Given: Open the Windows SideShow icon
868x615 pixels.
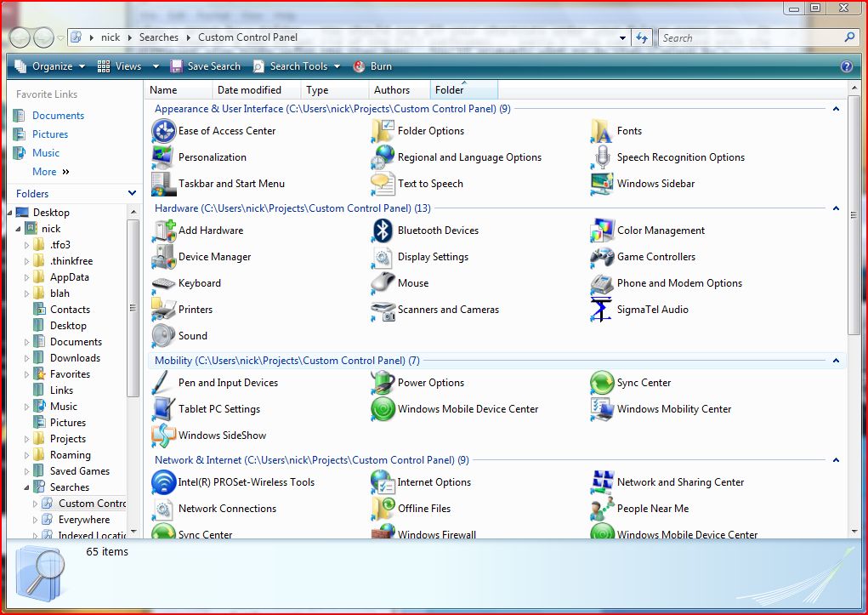Looking at the screenshot, I should (163, 436).
